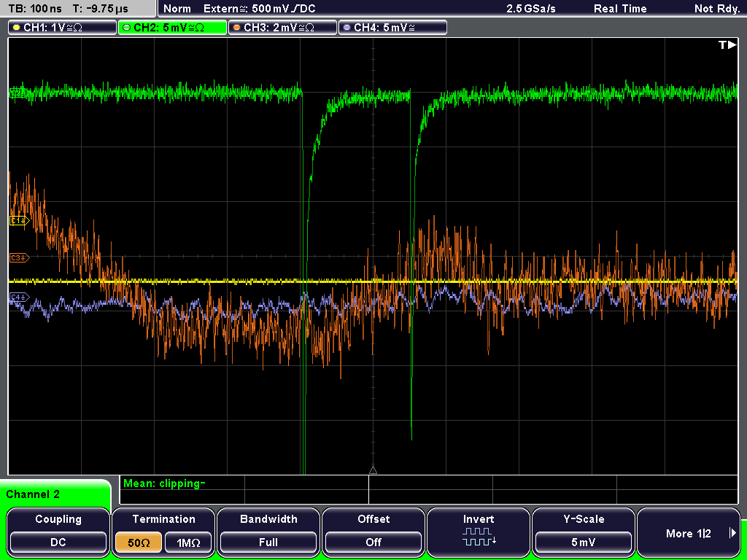This screenshot has height=560, width=747.
Task: Click the Extern 500 mV trigger source readout
Action: pos(259,9)
